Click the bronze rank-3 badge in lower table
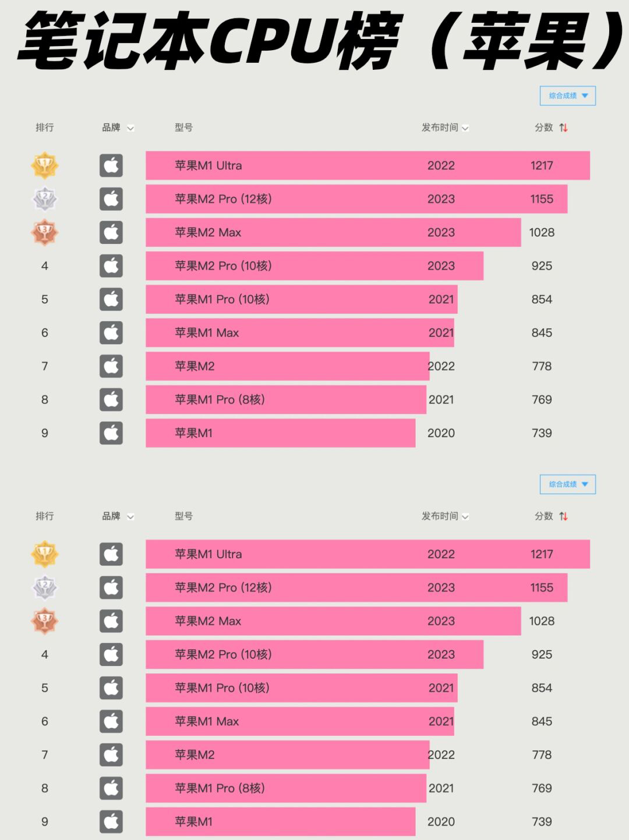Viewport: 629px width, 840px height. pos(44,621)
